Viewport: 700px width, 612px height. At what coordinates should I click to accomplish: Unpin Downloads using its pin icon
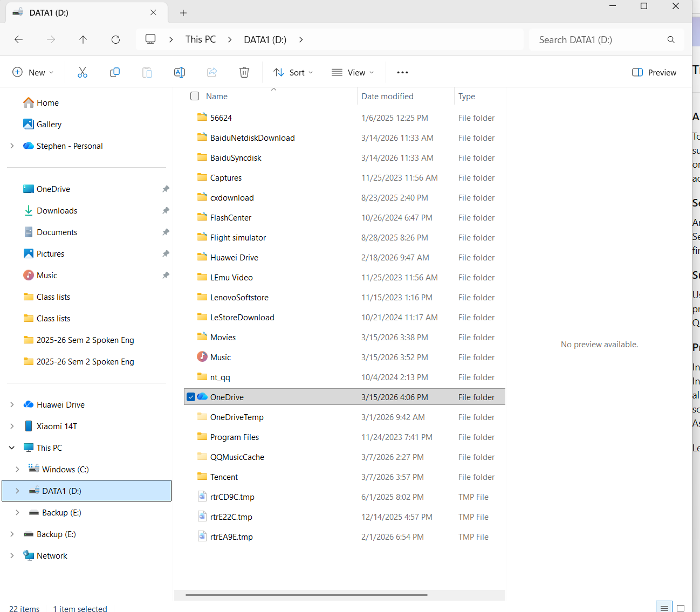pos(166,210)
